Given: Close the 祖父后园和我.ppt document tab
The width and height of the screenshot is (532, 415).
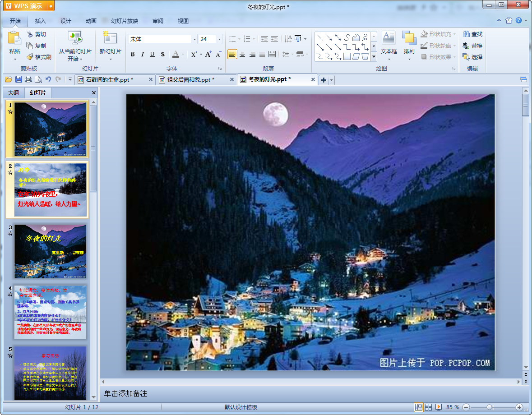Looking at the screenshot, I should pyautogui.click(x=232, y=79).
